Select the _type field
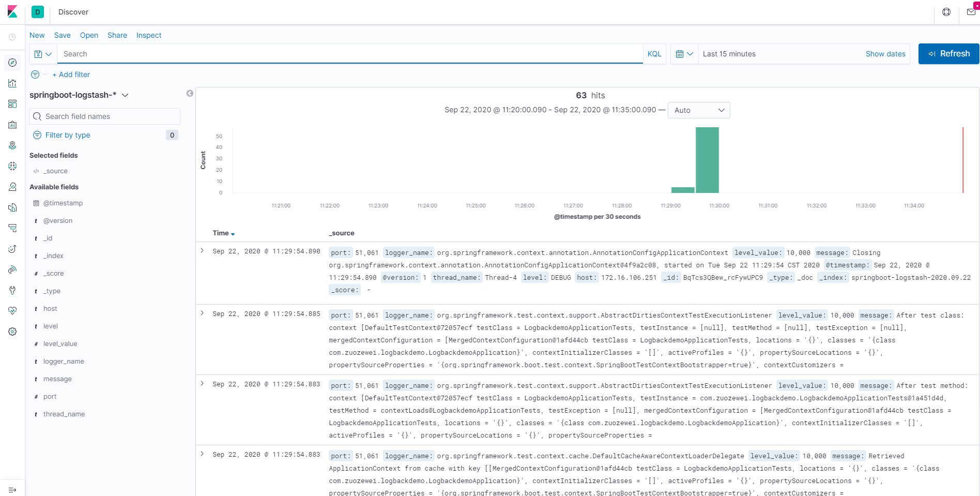This screenshot has height=496, width=980. click(x=52, y=291)
